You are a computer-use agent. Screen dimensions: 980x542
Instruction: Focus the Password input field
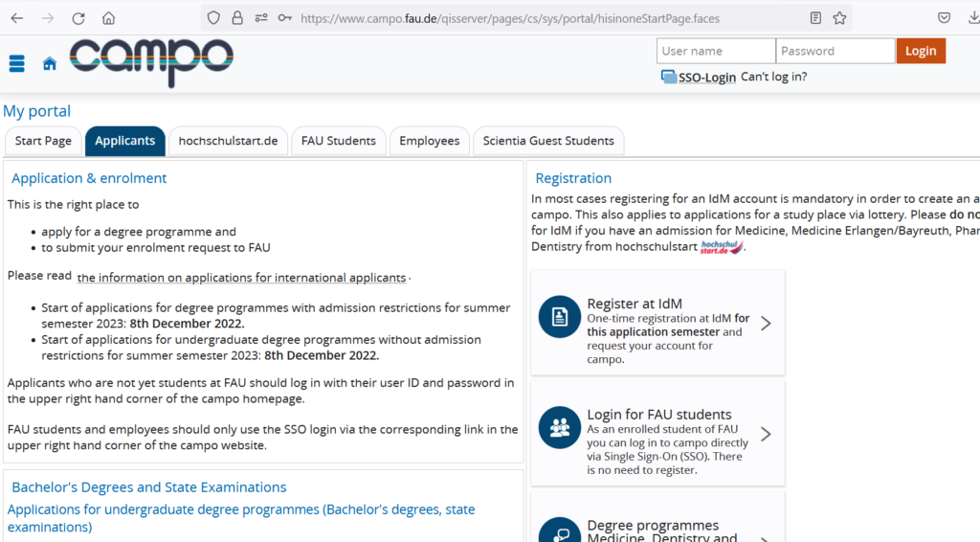tap(835, 51)
